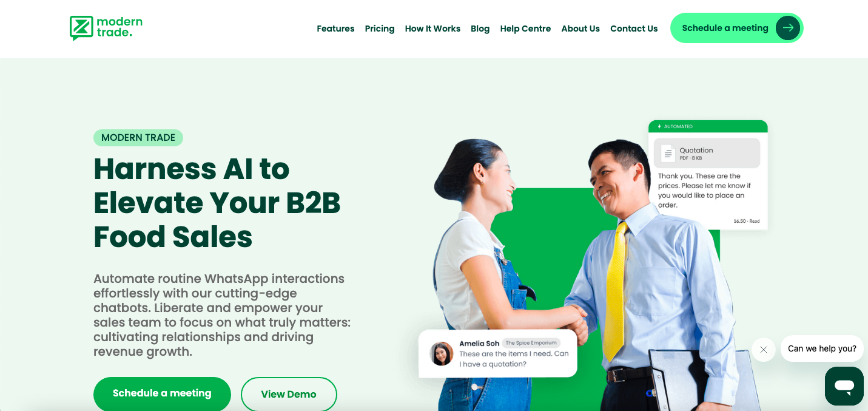Click the 'Can we help you?' chat message
The image size is (868, 411).
822,348
